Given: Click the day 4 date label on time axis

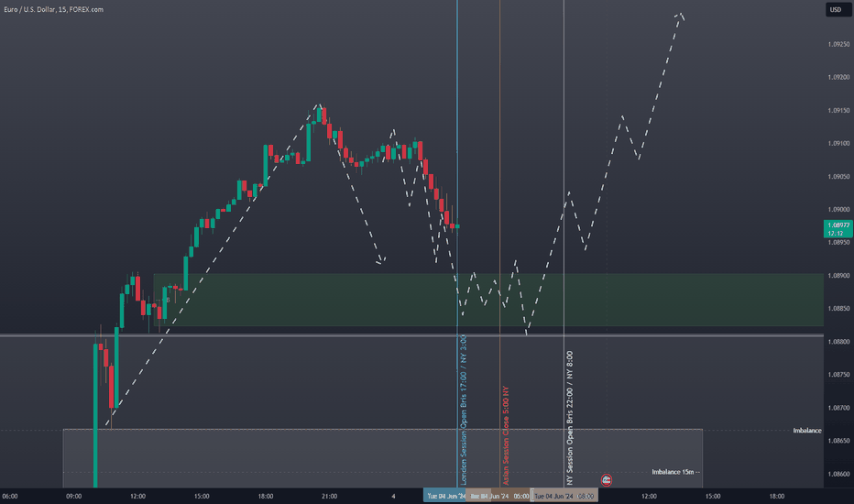Looking at the screenshot, I should click(393, 497).
